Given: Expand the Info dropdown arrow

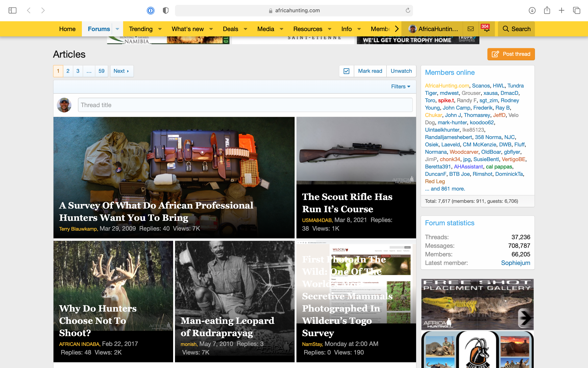Looking at the screenshot, I should coord(359,29).
